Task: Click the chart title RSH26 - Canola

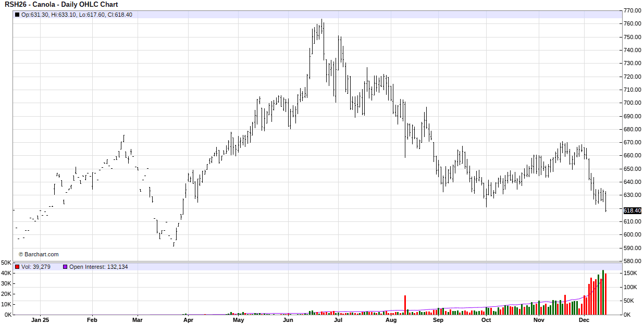Action: coord(61,5)
